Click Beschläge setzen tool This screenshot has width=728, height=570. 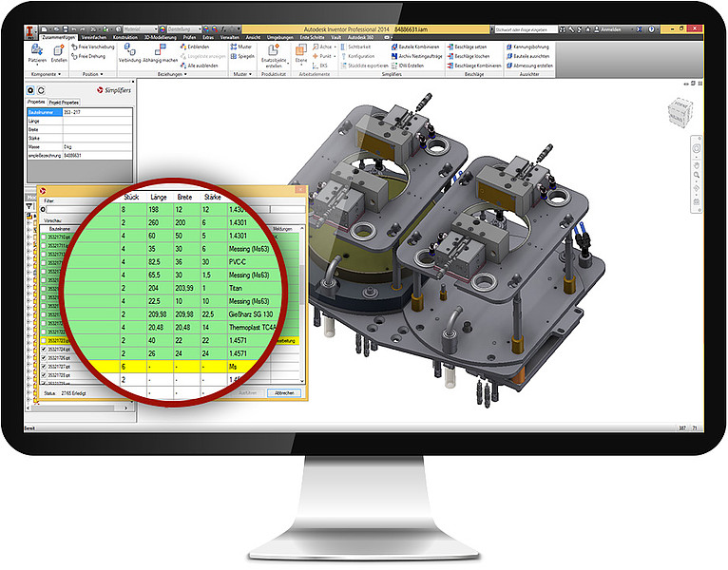tap(467, 47)
